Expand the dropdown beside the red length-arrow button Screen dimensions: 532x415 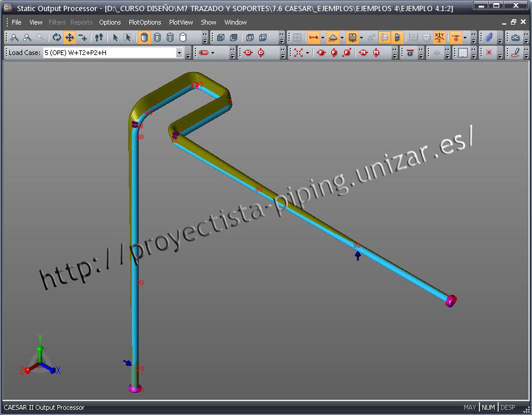(322, 37)
